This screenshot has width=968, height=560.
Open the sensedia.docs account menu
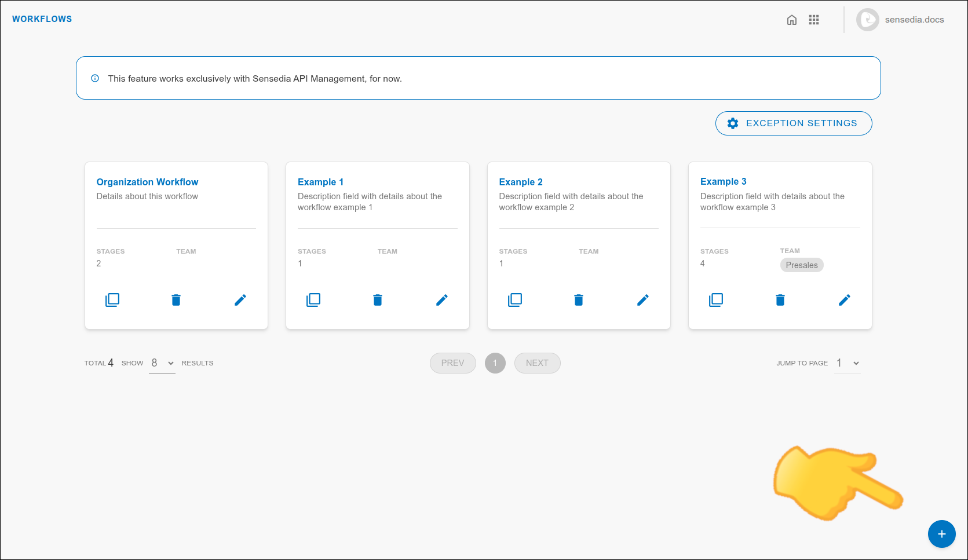click(900, 19)
